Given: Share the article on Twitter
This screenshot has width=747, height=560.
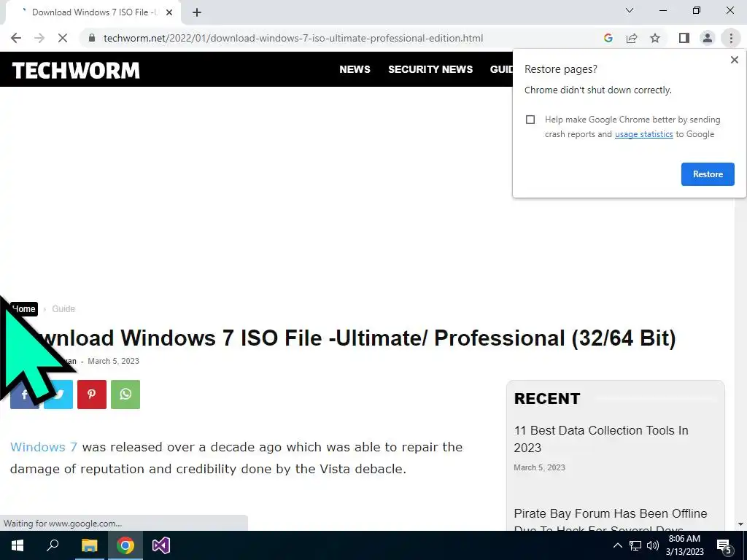Looking at the screenshot, I should [x=58, y=394].
